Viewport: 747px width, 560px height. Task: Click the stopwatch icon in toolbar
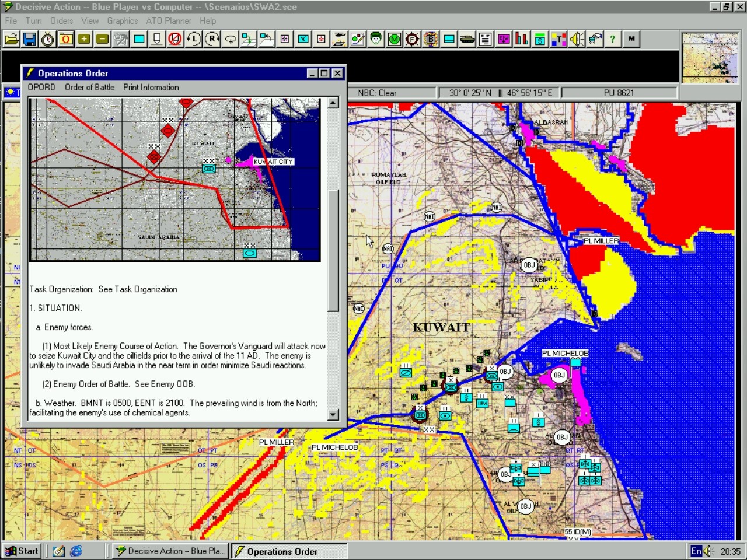click(48, 39)
